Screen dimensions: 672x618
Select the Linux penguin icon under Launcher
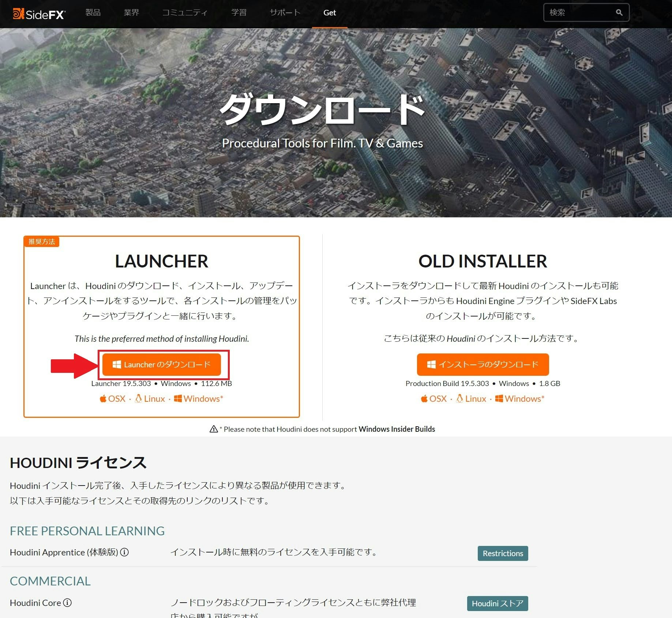[139, 398]
